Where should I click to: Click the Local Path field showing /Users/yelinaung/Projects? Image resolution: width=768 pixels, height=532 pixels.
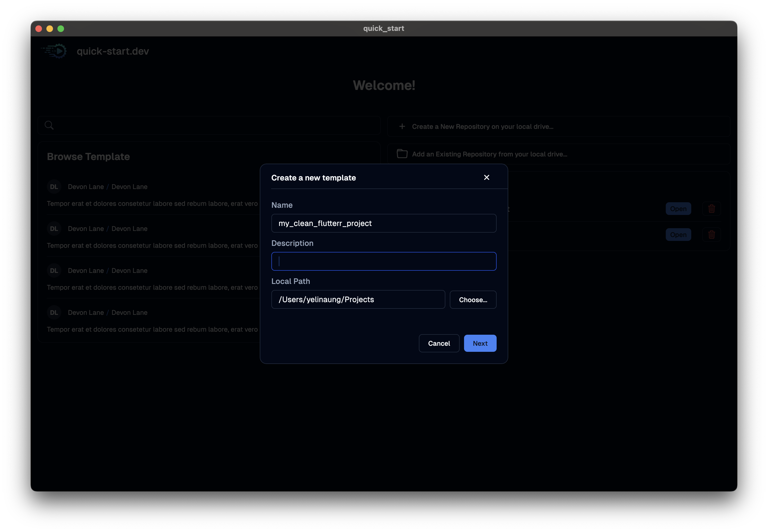pos(358,299)
